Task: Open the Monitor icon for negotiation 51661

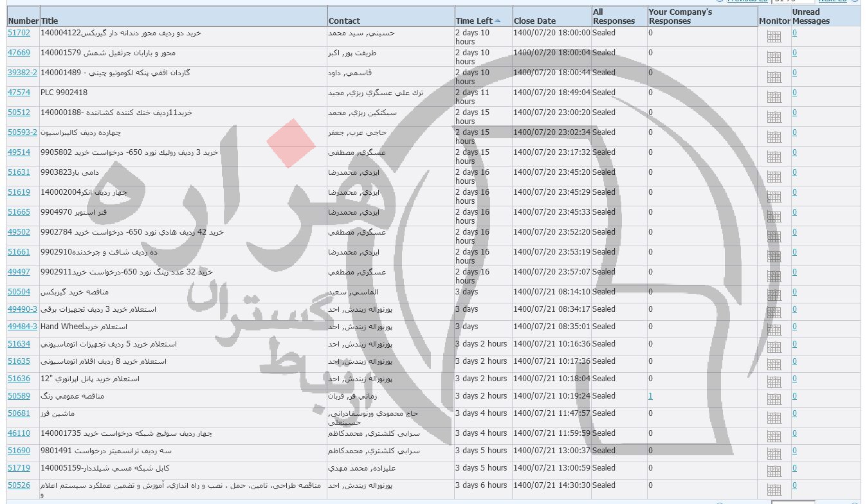Action: [774, 256]
